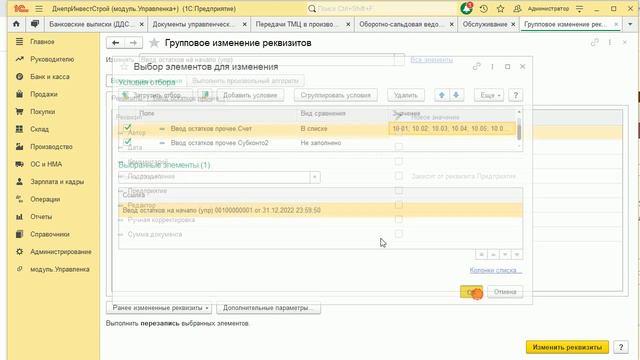Open the title bar settings lines icon
The width and height of the screenshot is (640, 360).
click(580, 9)
